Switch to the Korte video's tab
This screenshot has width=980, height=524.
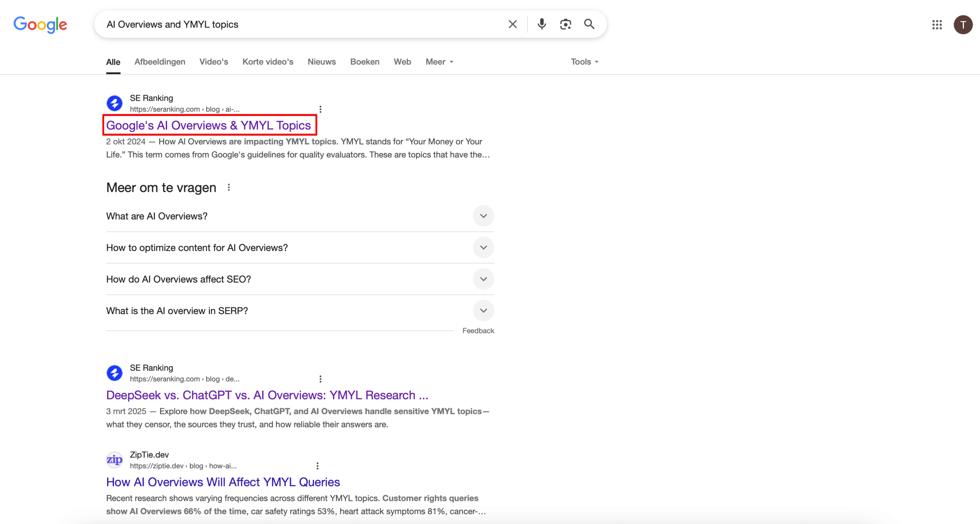tap(268, 62)
